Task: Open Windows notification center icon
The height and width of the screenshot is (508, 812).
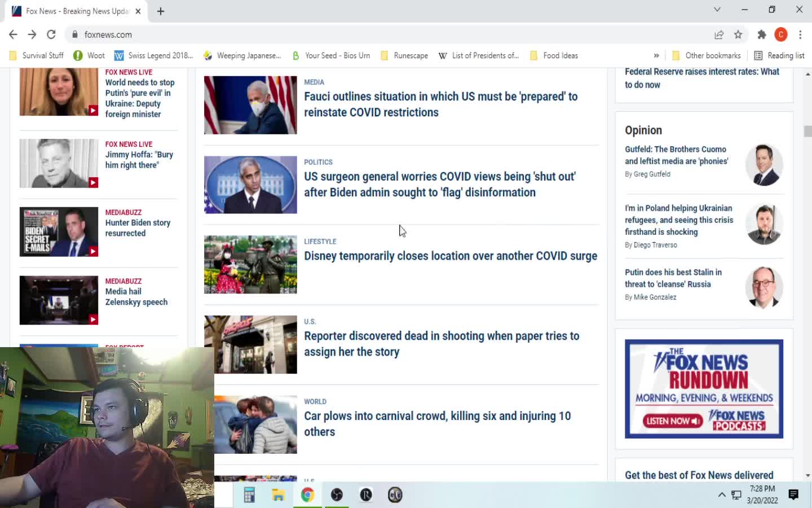Action: coord(793,495)
